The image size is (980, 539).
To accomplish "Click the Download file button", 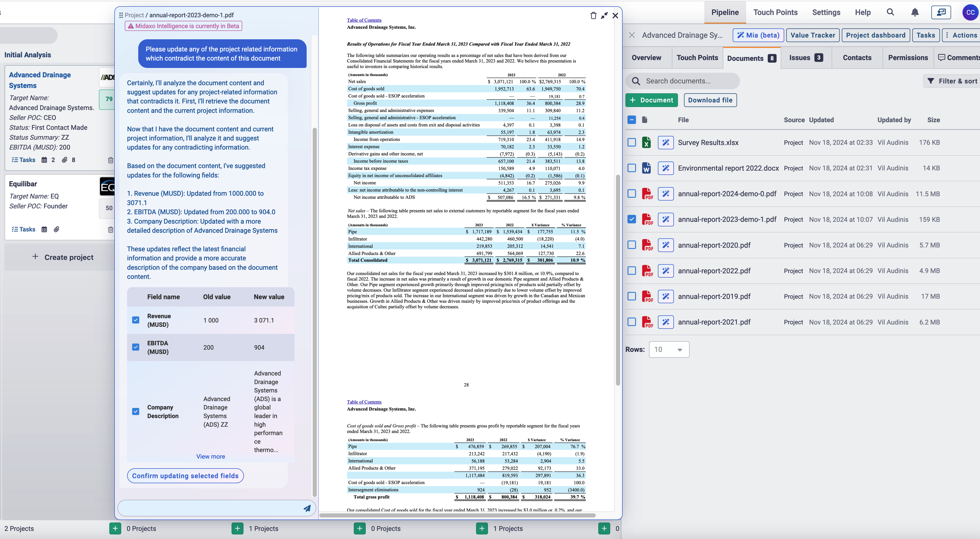I will pyautogui.click(x=710, y=100).
